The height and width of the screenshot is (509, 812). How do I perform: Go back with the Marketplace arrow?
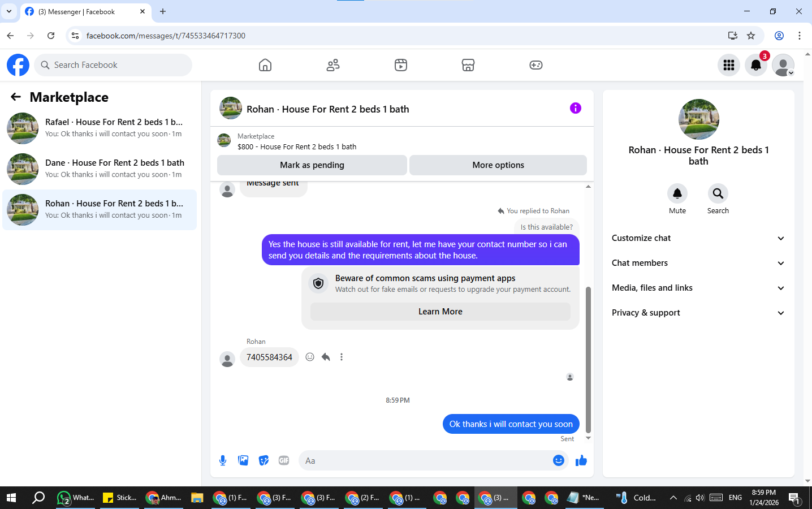pos(16,97)
